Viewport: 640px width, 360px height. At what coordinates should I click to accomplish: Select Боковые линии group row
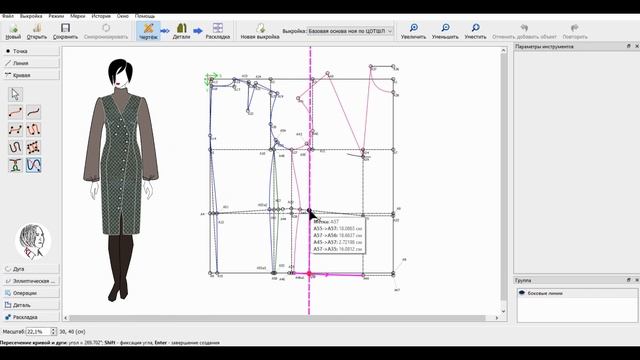click(577, 293)
